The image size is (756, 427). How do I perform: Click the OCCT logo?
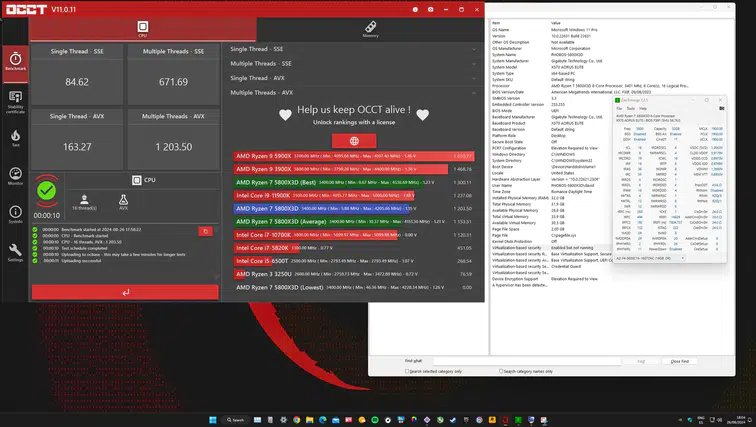pos(27,9)
